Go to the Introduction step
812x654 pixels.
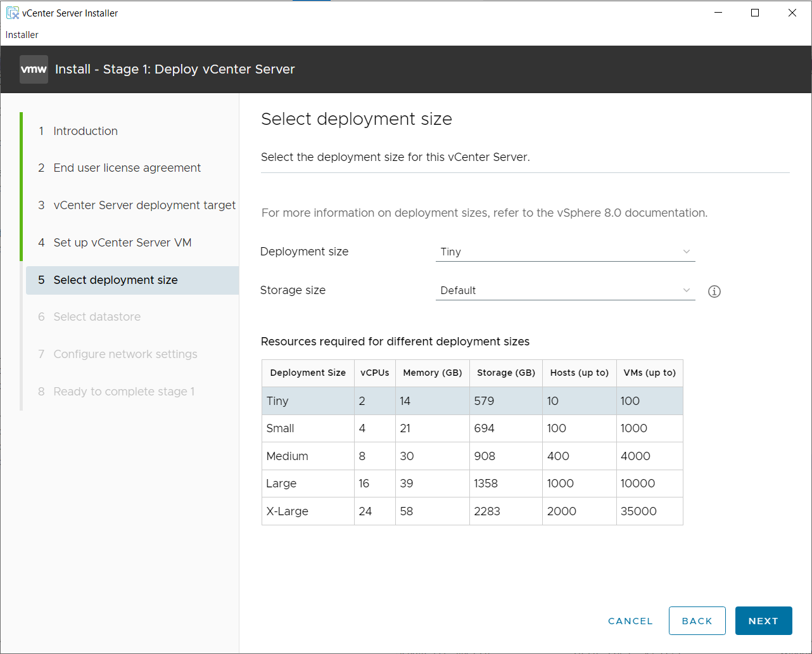tap(86, 131)
